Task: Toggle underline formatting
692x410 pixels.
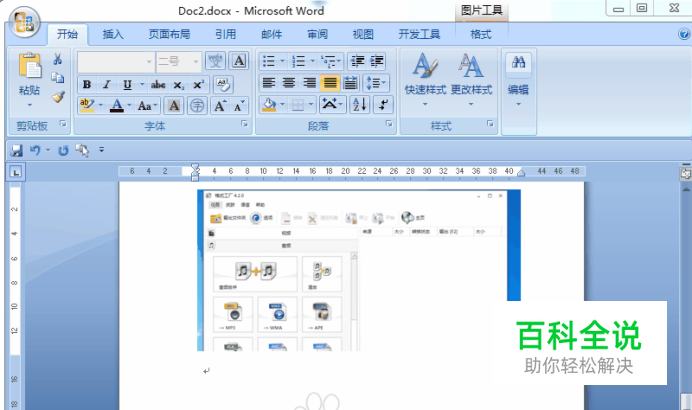Action: point(127,85)
